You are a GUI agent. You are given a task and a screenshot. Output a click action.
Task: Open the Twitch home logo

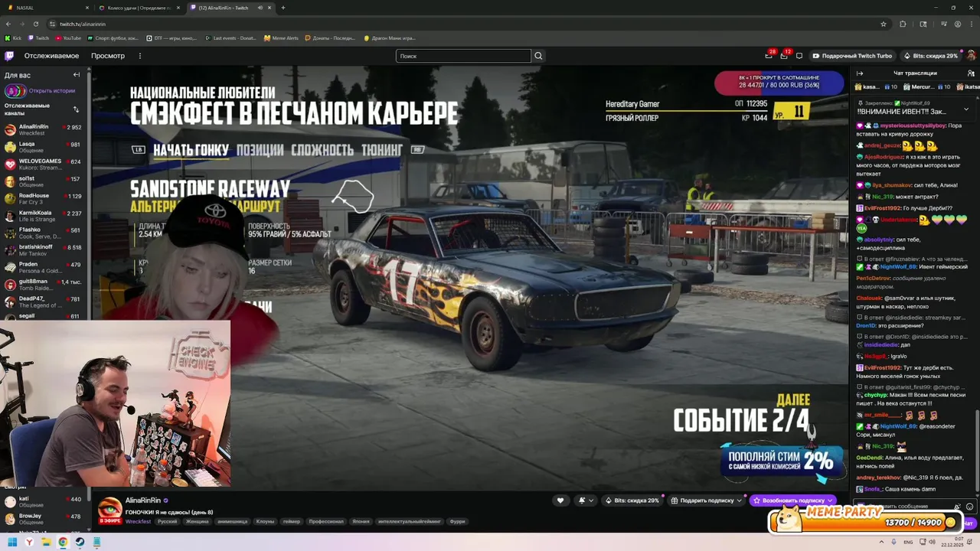pos(9,56)
